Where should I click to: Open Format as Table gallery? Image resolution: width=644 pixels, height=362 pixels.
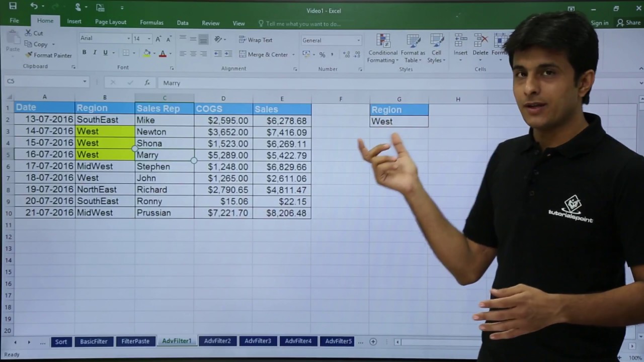pyautogui.click(x=413, y=49)
